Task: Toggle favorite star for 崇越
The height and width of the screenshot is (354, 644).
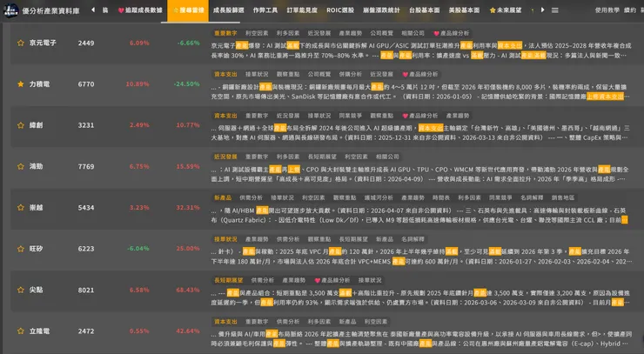Action: click(x=21, y=207)
